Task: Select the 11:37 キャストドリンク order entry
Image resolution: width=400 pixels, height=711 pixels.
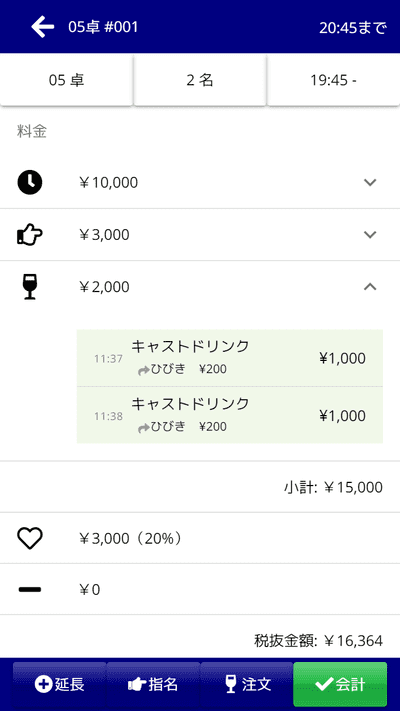Action: pos(230,358)
